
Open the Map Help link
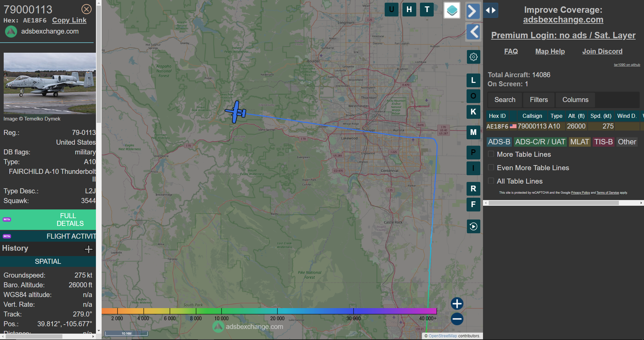click(550, 51)
